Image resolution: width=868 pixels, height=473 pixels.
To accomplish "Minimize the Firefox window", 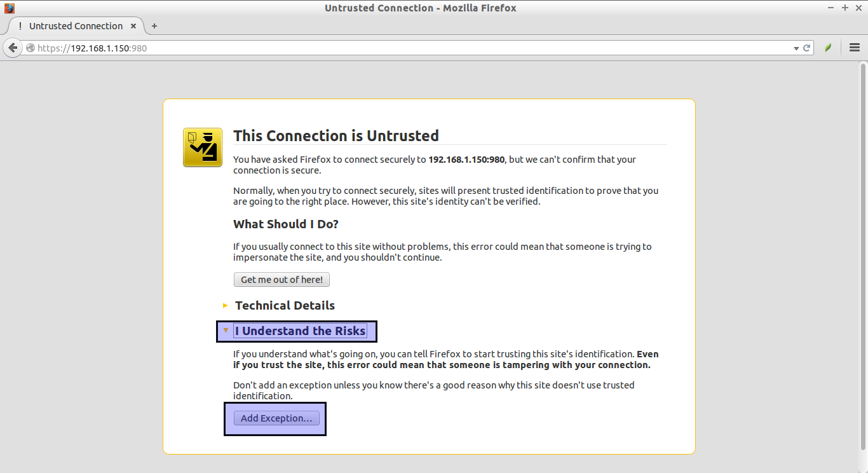I will coord(832,8).
